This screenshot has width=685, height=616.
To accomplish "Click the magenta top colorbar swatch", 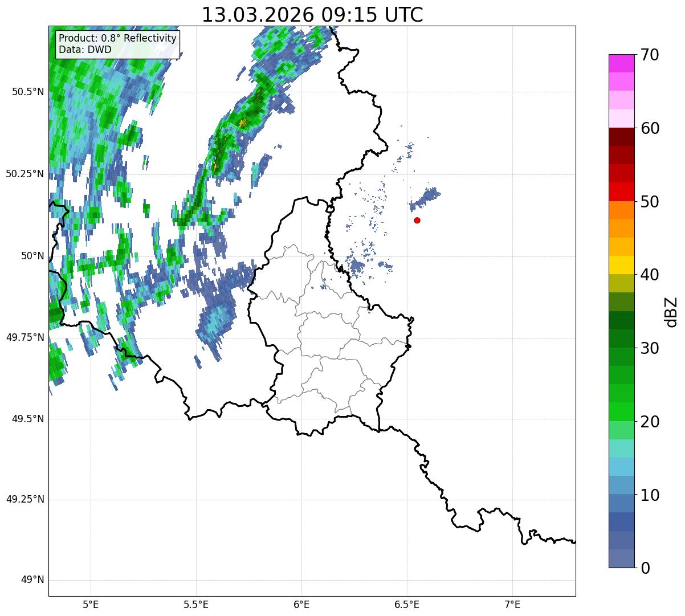I will (x=622, y=63).
